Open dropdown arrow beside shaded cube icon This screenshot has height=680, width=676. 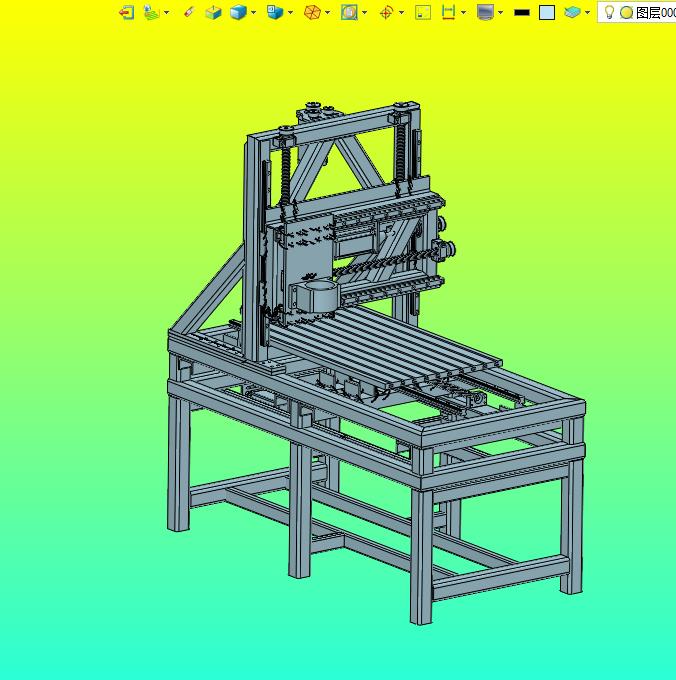click(x=254, y=12)
